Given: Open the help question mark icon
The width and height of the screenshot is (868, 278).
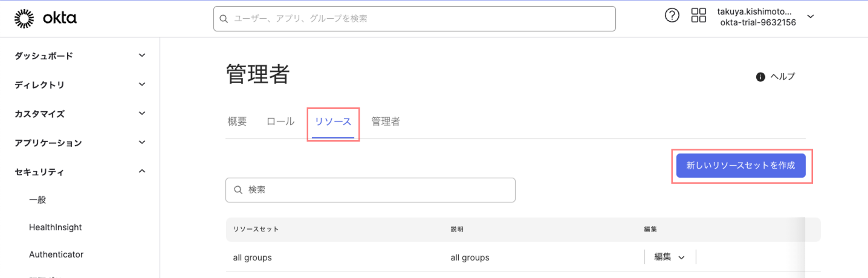Looking at the screenshot, I should point(672,16).
